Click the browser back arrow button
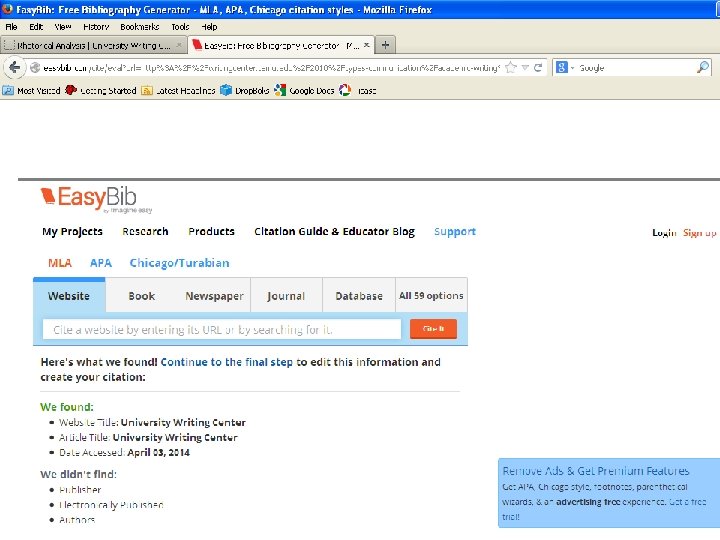 (15, 68)
